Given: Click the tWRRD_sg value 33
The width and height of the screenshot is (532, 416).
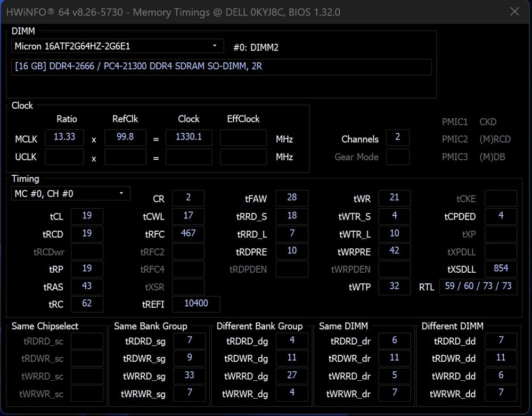Looking at the screenshot, I should click(x=190, y=376).
